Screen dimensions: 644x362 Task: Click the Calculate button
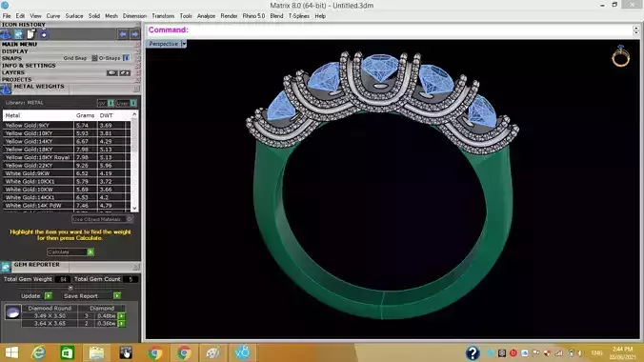point(70,251)
